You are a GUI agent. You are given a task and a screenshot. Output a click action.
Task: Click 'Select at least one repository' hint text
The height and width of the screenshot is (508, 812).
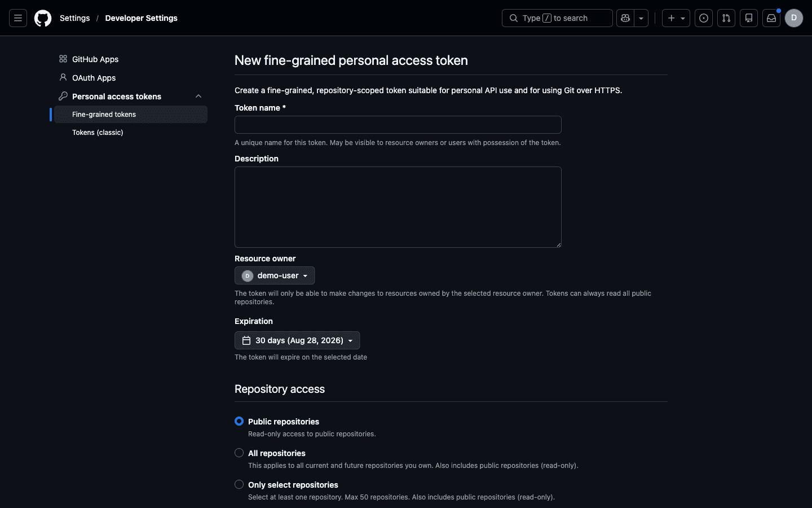point(401,497)
